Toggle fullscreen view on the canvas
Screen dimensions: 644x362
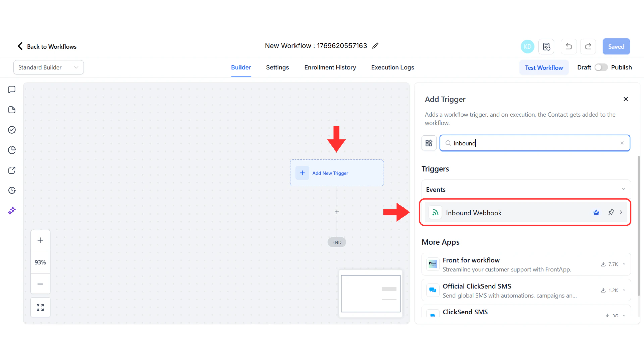pos(40,307)
